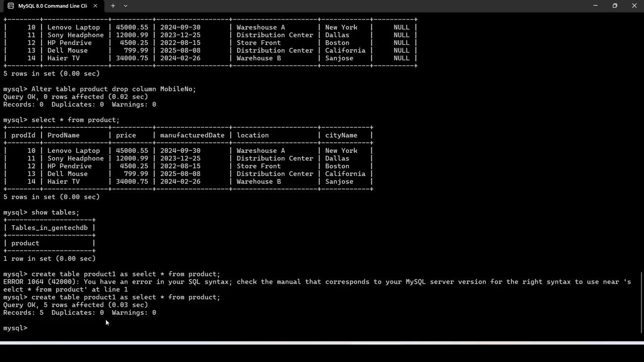Click price '799.99' in the second table
Image resolution: width=644 pixels, height=362 pixels.
point(136,174)
